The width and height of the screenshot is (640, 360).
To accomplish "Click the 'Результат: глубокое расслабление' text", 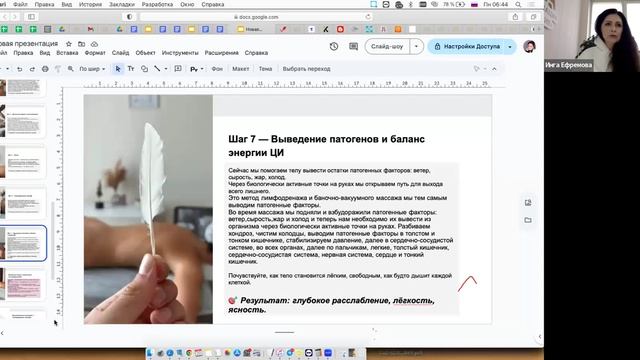I will click(x=331, y=305).
